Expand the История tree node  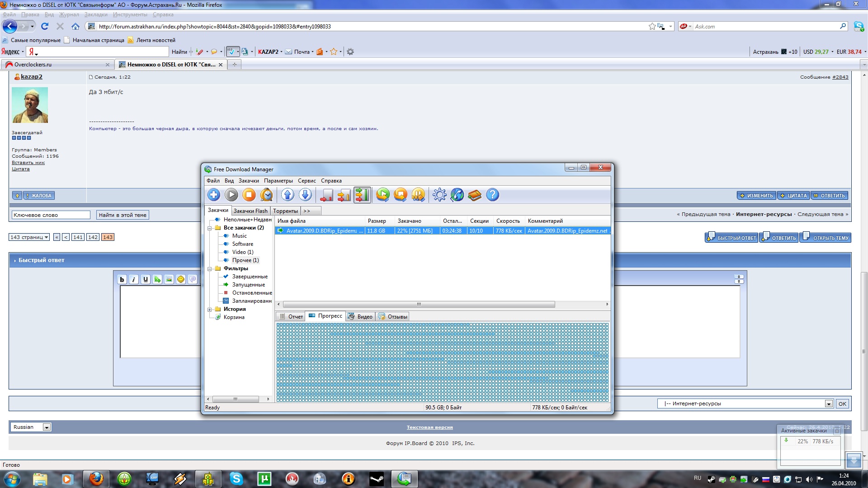[210, 310]
